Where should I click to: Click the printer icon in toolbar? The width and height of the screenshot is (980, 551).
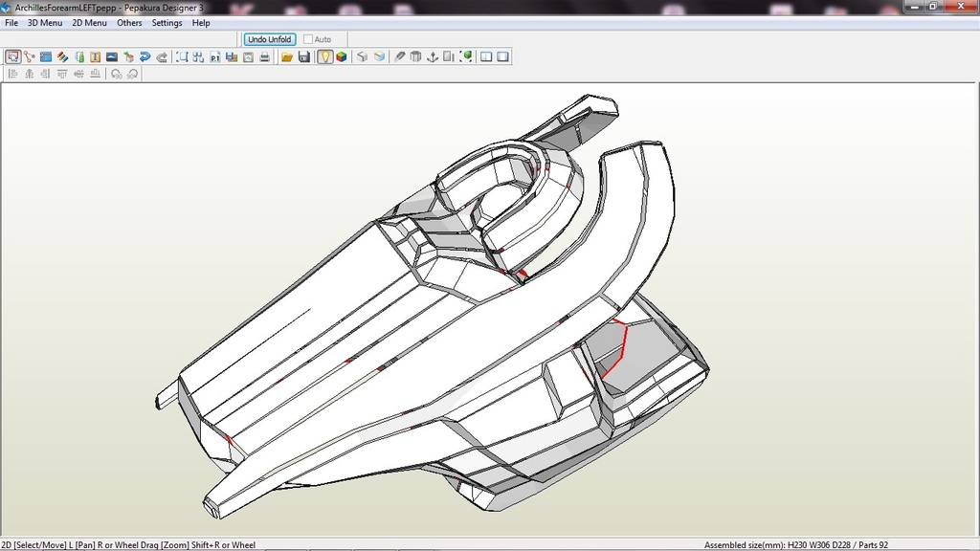coord(264,57)
